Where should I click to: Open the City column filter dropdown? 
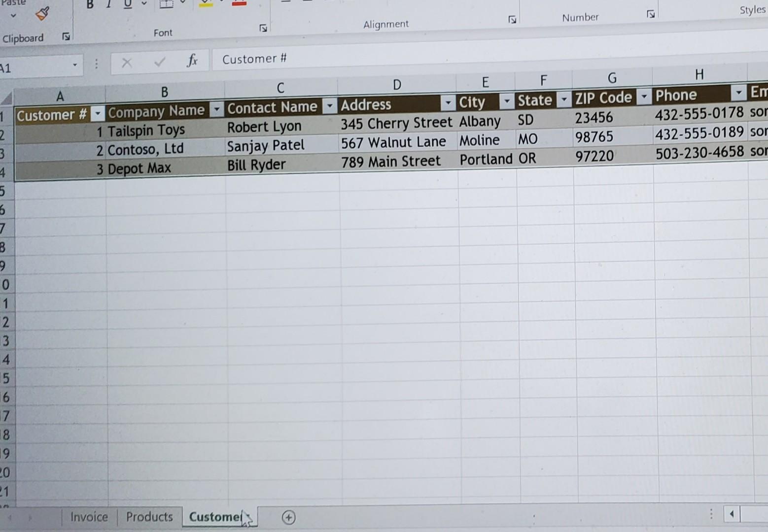pos(507,101)
